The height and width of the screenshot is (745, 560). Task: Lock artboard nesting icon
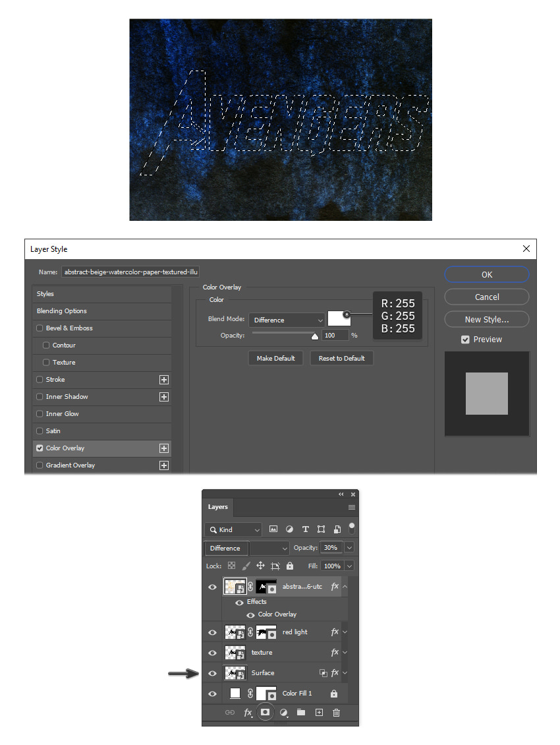point(275,566)
